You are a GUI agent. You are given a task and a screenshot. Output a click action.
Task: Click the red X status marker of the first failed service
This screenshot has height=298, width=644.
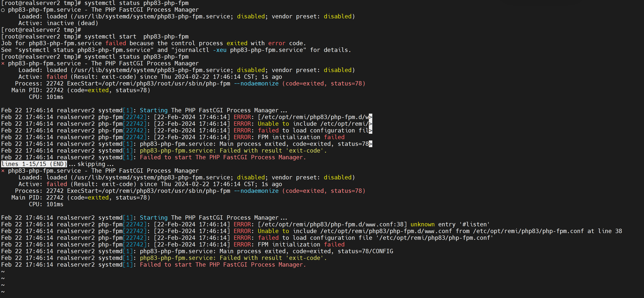pos(3,63)
